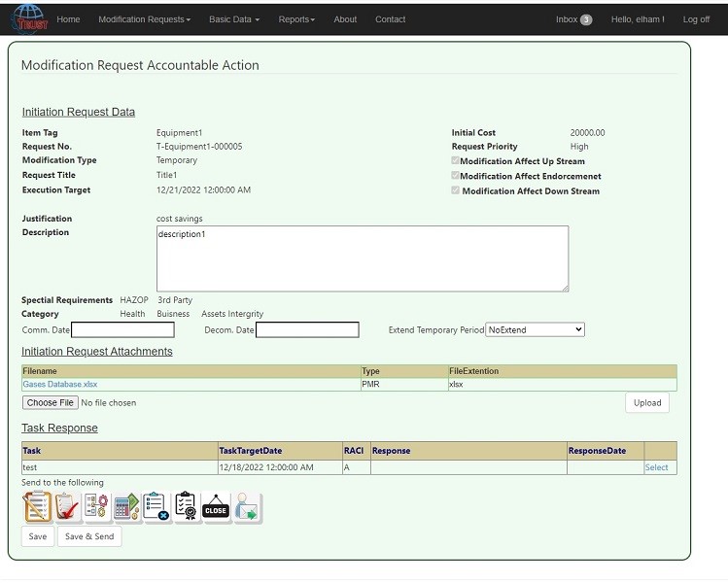This screenshot has width=728, height=583.
Task: Click the clipboard with pencil icon
Action: pos(37,507)
